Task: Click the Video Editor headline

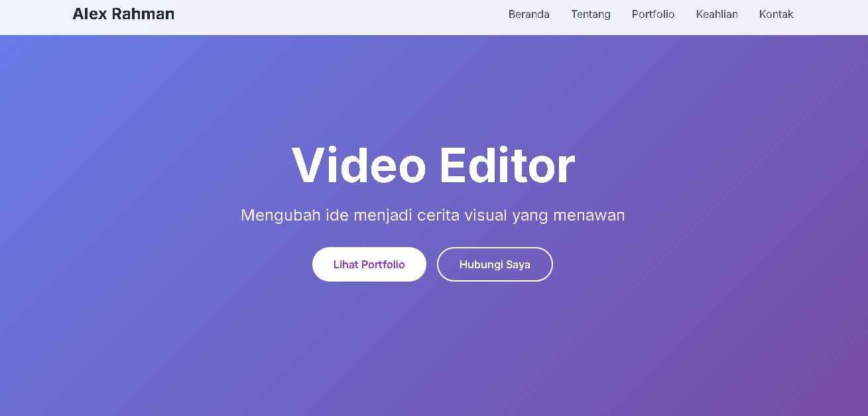Action: [x=433, y=165]
